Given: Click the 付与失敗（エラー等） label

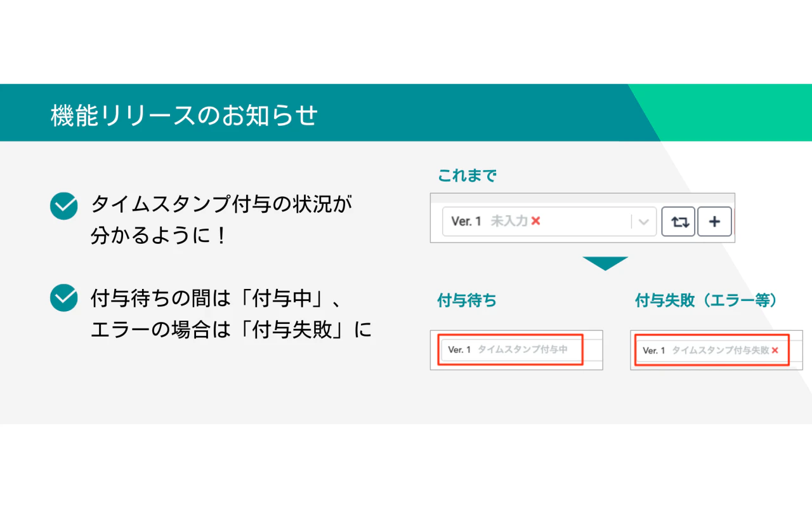Looking at the screenshot, I should point(706,300).
